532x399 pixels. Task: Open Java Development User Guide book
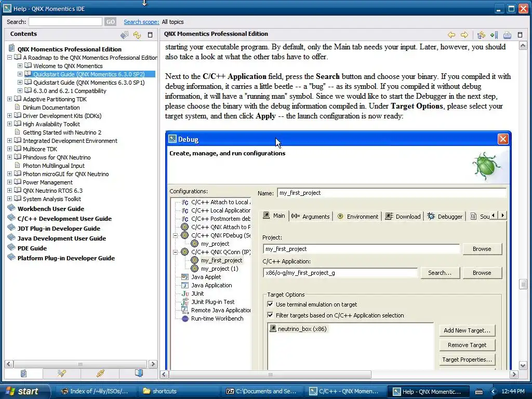tap(62, 238)
